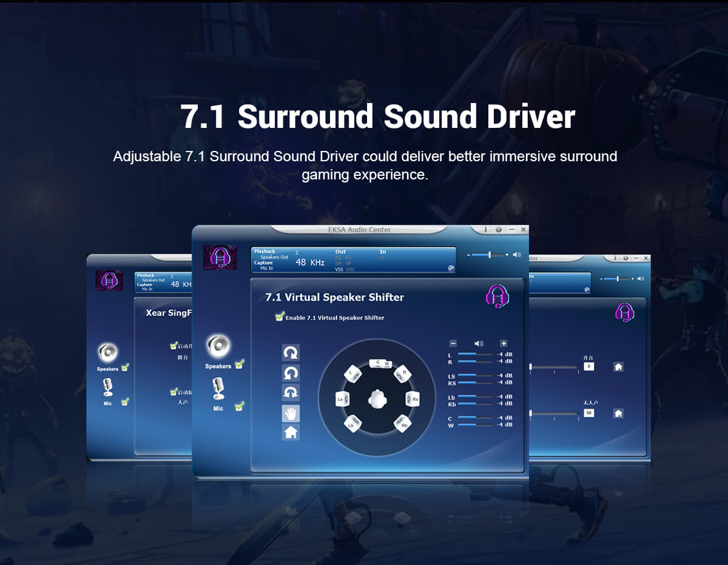The width and height of the screenshot is (728, 565).
Task: Toggle the Mic checkbox in front window
Action: pyautogui.click(x=240, y=406)
